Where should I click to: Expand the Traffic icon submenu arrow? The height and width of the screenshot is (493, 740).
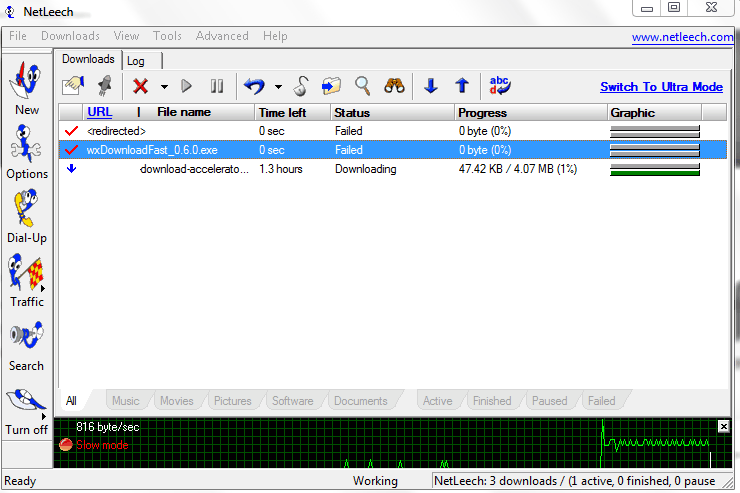[x=43, y=288]
